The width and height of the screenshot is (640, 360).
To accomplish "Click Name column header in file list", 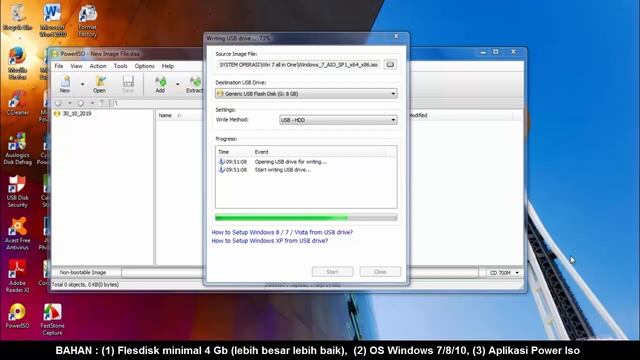I will (165, 116).
